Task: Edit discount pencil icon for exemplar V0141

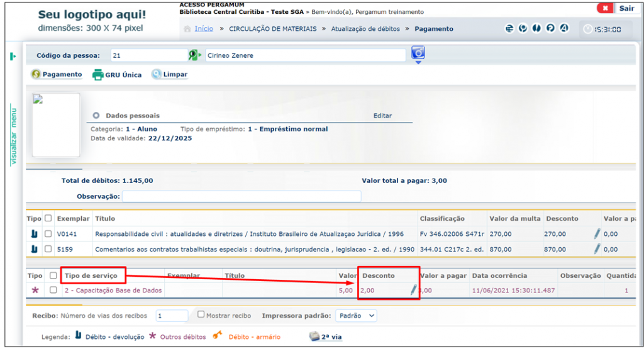Action: 597,233
